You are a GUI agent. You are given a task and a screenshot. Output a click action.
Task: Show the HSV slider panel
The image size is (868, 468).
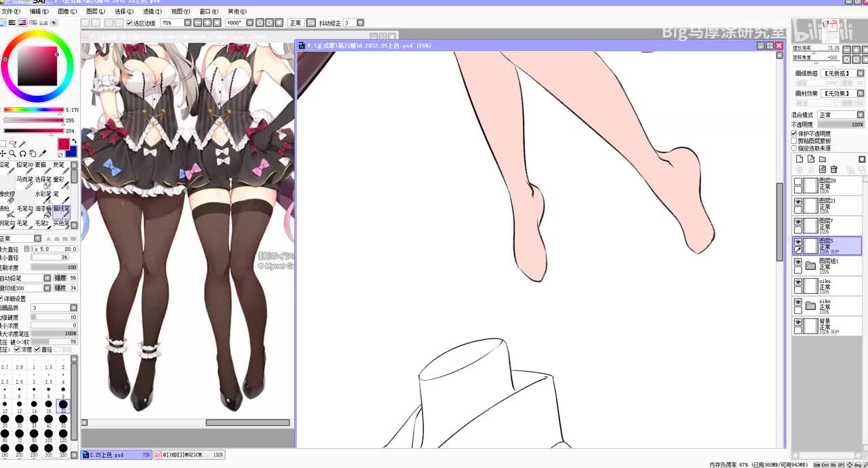click(x=22, y=22)
